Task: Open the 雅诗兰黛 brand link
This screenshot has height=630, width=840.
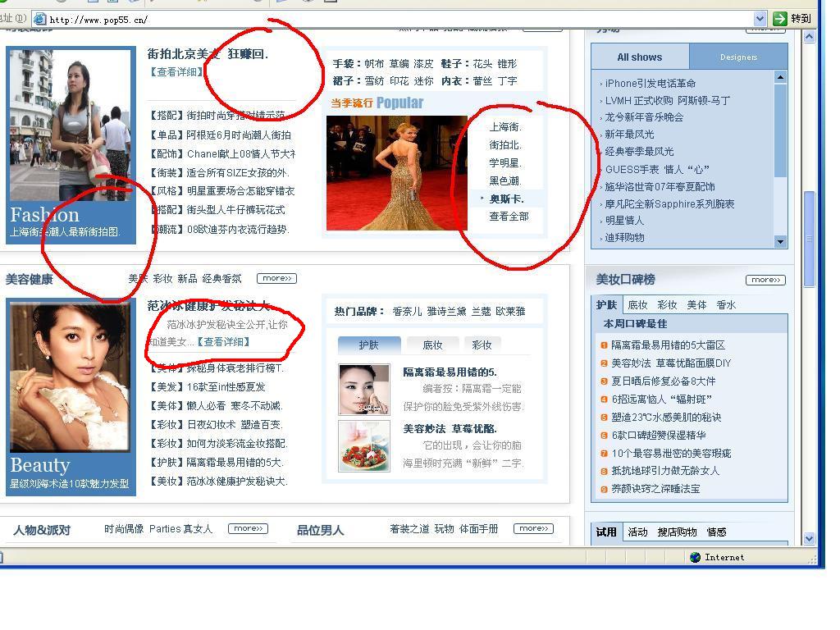Action: point(447,311)
